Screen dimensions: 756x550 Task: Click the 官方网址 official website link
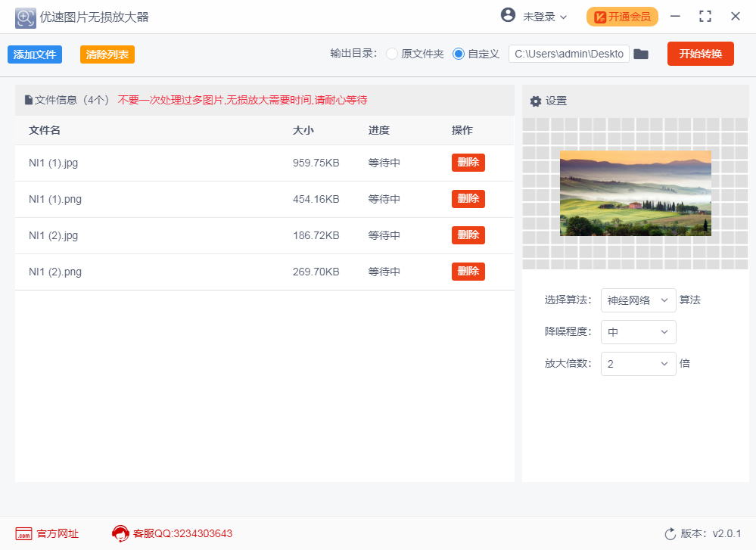58,533
